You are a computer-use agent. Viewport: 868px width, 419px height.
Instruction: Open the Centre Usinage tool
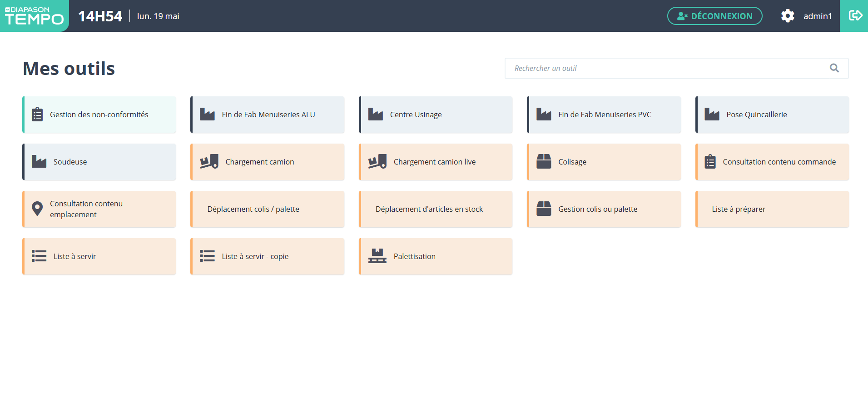436,115
